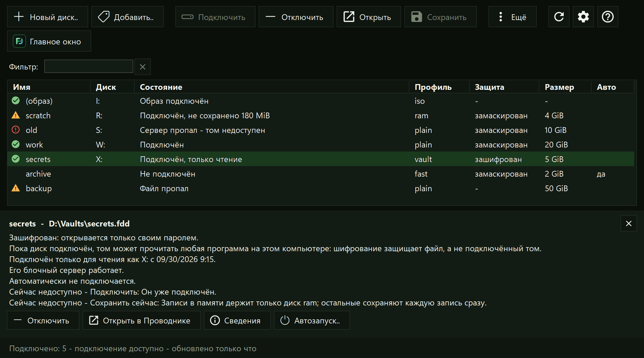The width and height of the screenshot is (644, 358).
Task: Close the secrets details panel
Action: pos(628,223)
